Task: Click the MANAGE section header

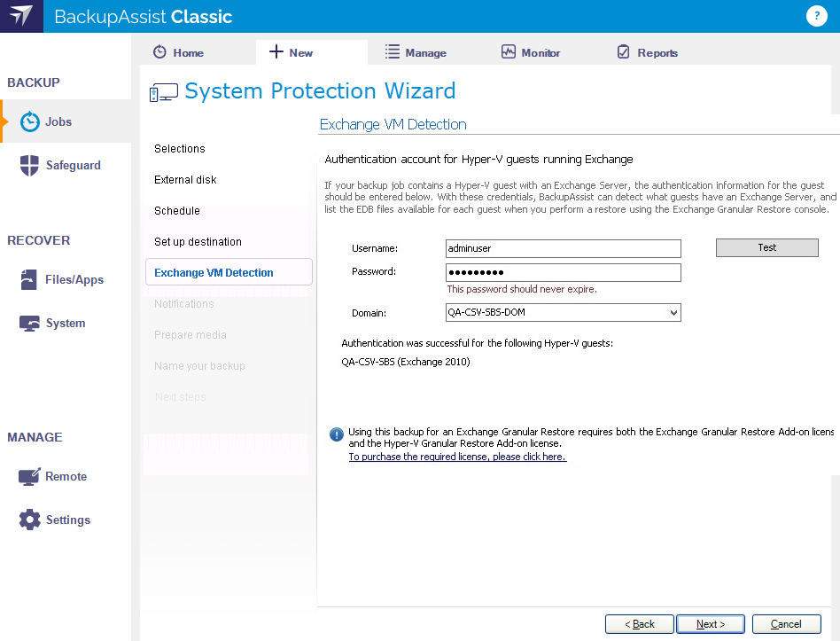Action: [x=35, y=437]
